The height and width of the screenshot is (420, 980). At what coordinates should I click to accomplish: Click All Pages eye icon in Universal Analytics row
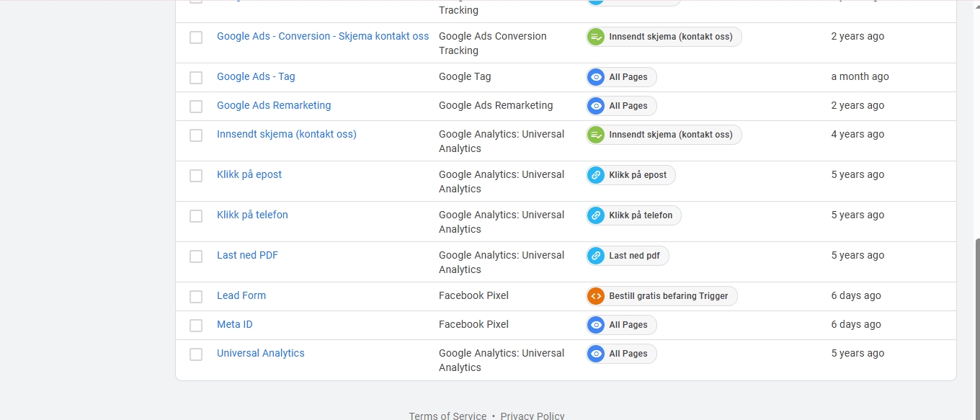pyautogui.click(x=596, y=354)
